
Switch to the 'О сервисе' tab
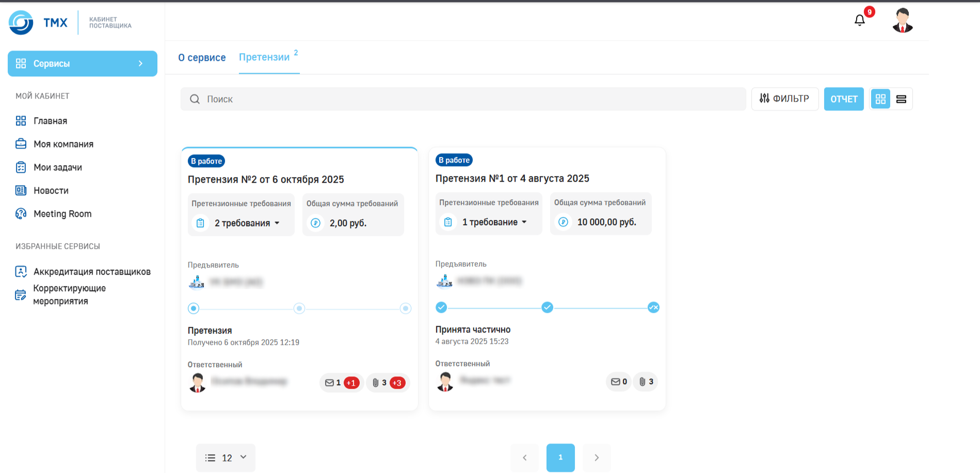pos(202,57)
